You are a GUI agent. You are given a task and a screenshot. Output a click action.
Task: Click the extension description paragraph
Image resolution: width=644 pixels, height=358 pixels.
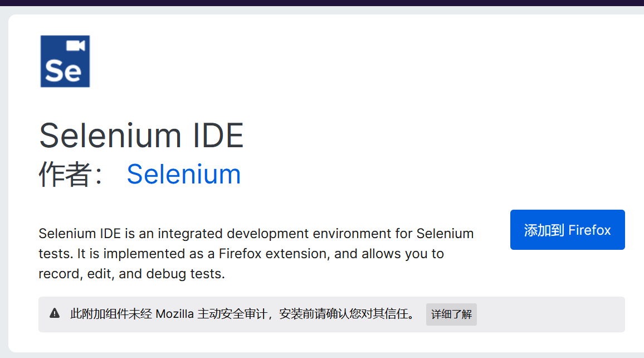256,254
